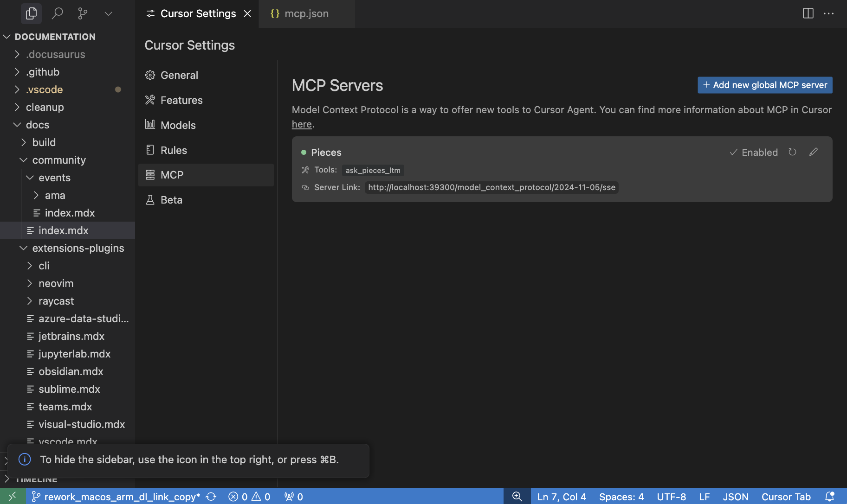Open the ports forwarded indicator
The height and width of the screenshot is (504, 847).
pyautogui.click(x=293, y=497)
